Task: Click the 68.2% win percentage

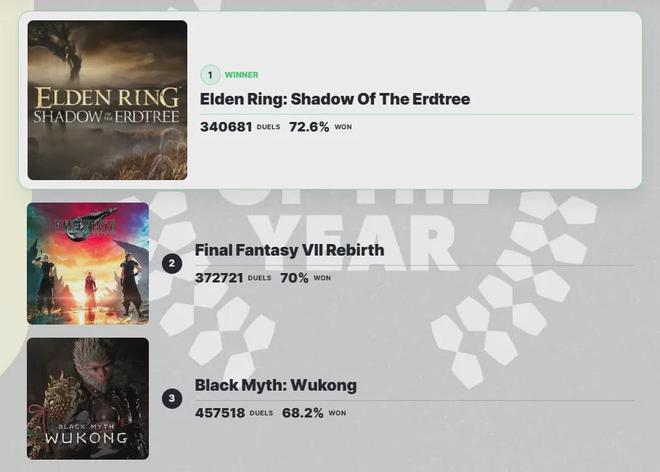Action: pos(302,413)
